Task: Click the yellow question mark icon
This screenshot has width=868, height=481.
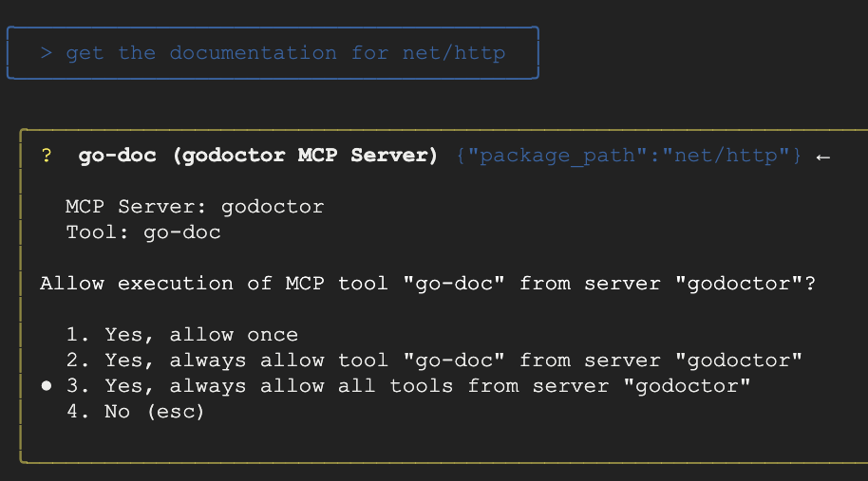Action: click(47, 156)
